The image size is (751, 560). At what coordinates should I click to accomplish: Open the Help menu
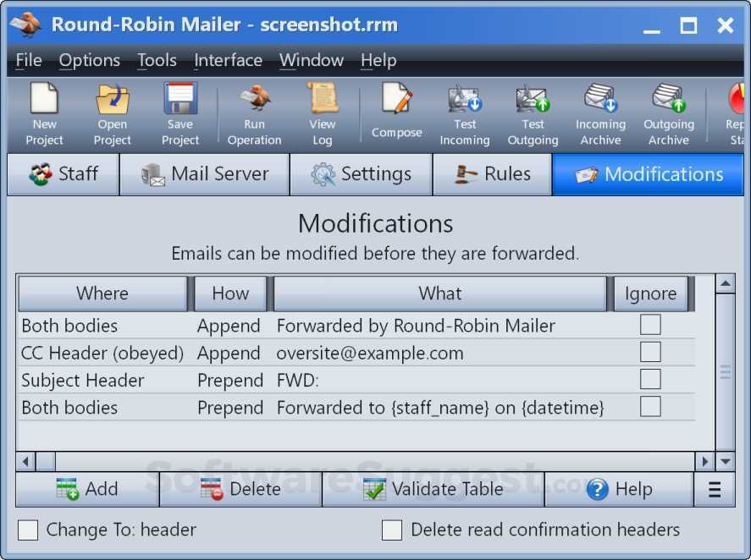(378, 60)
